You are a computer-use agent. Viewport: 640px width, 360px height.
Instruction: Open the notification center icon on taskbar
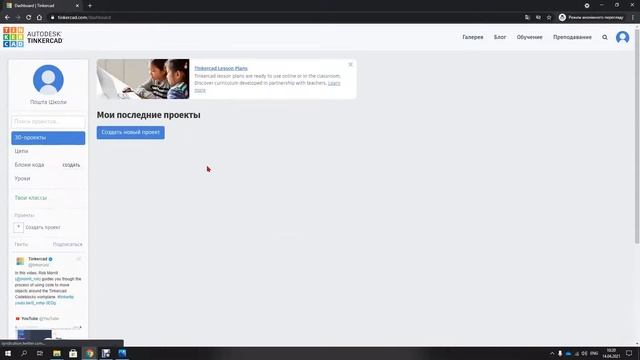coord(629,353)
